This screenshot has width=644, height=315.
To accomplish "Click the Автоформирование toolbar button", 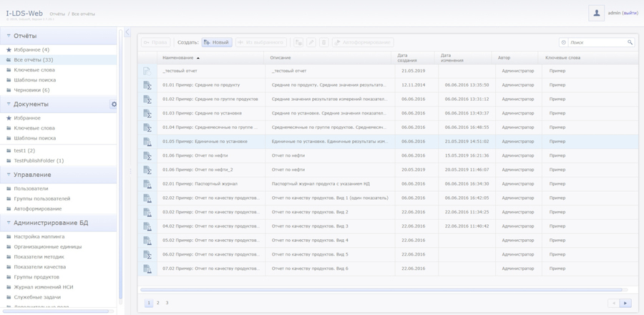I will pos(363,42).
